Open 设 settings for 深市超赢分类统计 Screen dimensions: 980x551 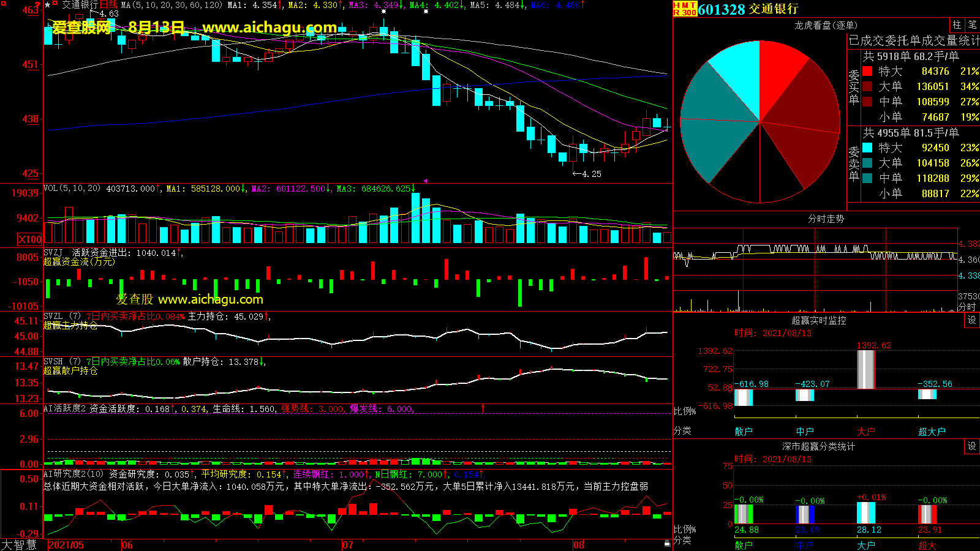(971, 446)
